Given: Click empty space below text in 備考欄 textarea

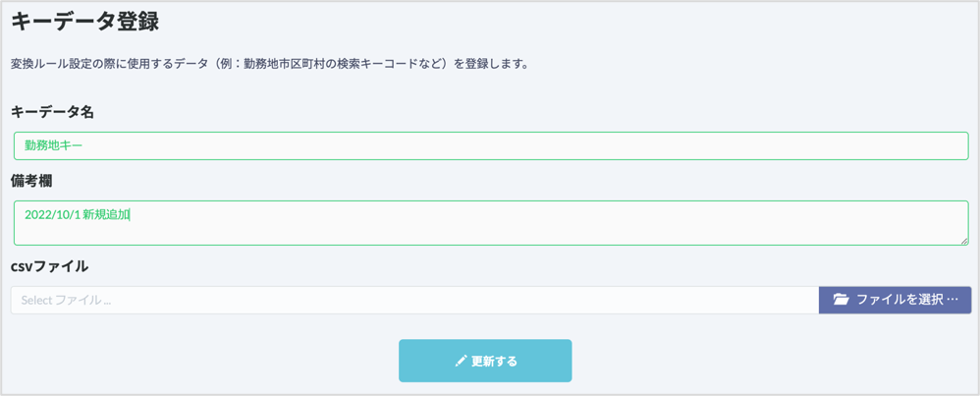Looking at the screenshot, I should pos(491,234).
